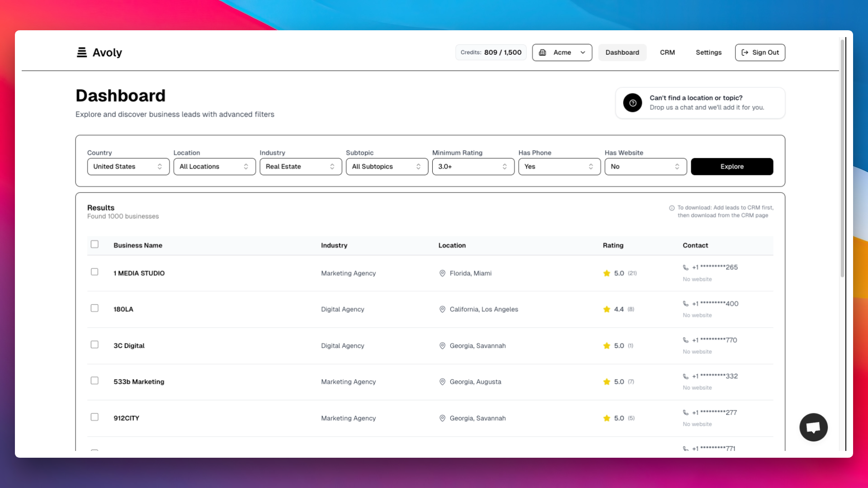Click the star rating icon for 180LA
The image size is (868, 488).
pos(606,309)
